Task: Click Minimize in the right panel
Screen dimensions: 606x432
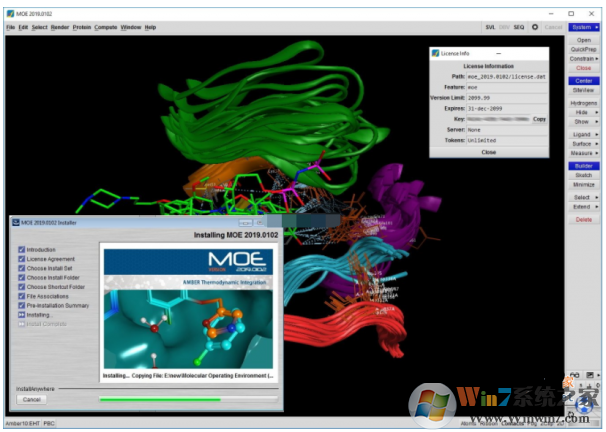Action: click(584, 185)
